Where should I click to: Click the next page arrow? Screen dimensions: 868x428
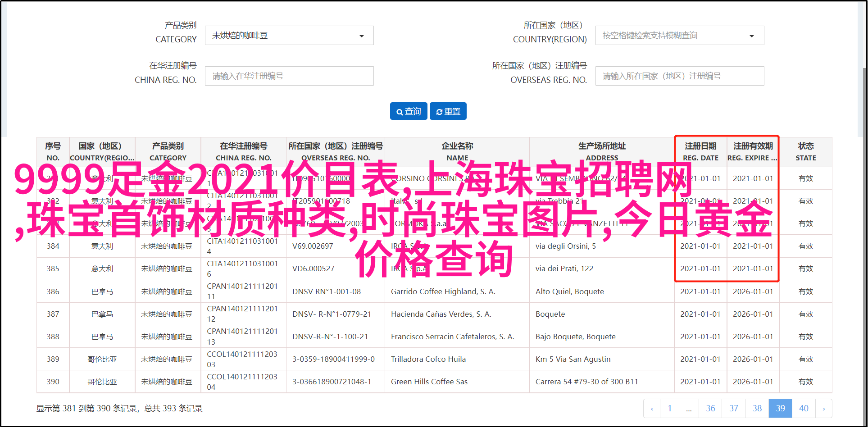tap(824, 409)
